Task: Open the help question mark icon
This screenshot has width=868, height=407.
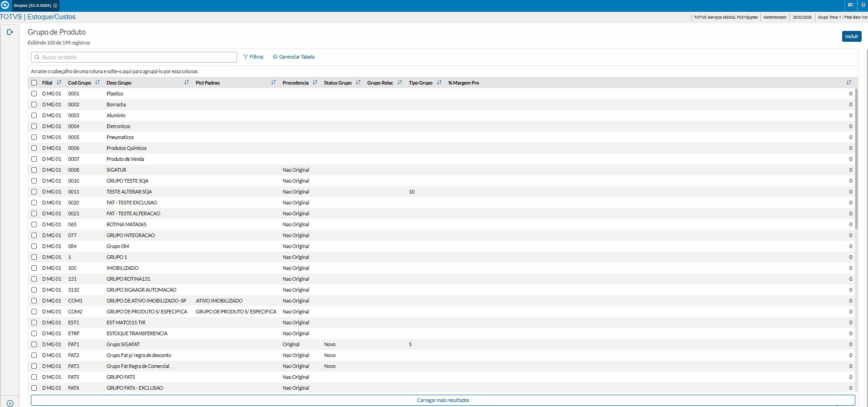Action: tap(863, 5)
